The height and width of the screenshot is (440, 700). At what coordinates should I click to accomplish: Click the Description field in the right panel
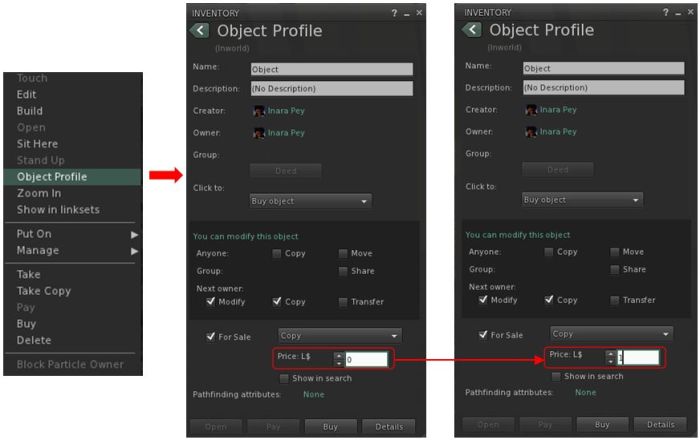pyautogui.click(x=604, y=87)
